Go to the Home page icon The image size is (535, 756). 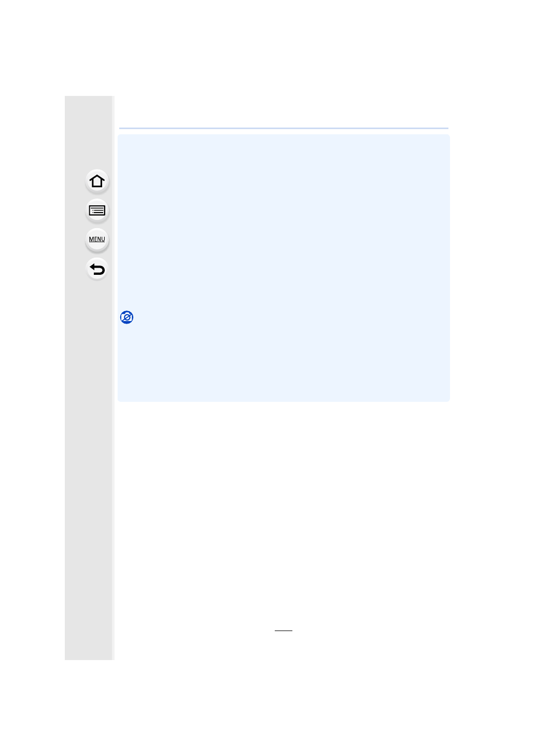(x=97, y=181)
